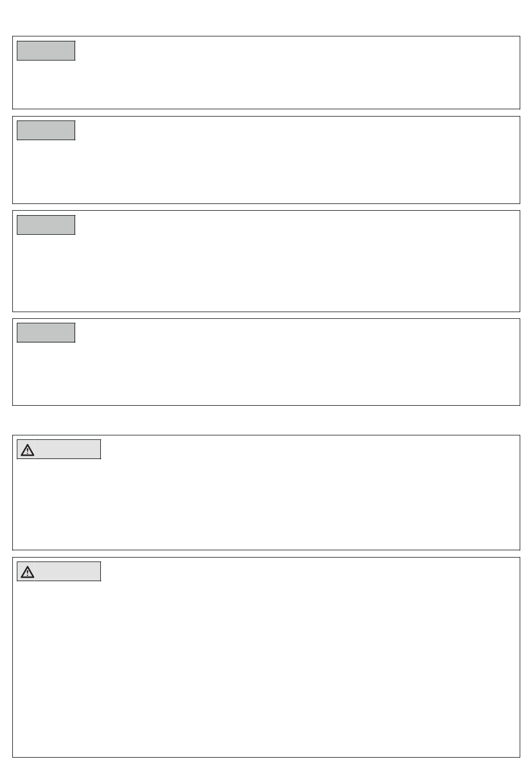Click the narrow gap between first and second boxes
The image size is (532, 775).
point(266,113)
